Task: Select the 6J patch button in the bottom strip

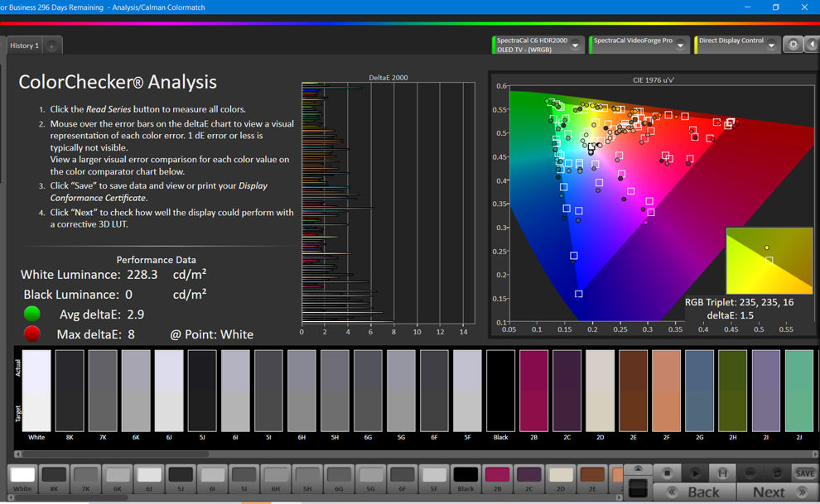Action: click(149, 479)
